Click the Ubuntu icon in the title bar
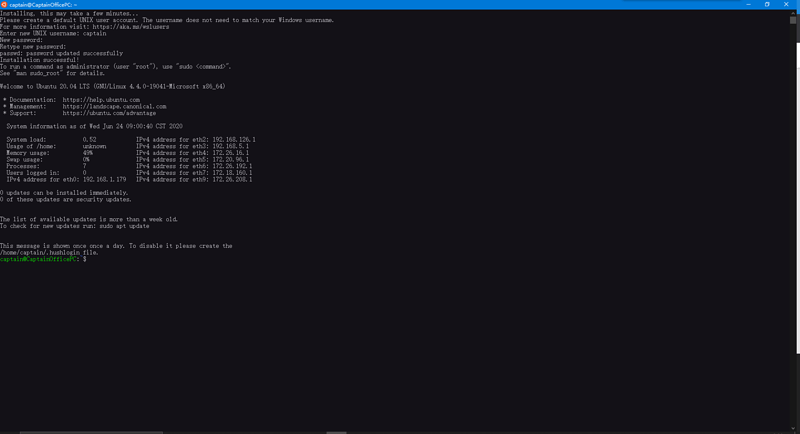The height and width of the screenshot is (434, 800). [4, 5]
